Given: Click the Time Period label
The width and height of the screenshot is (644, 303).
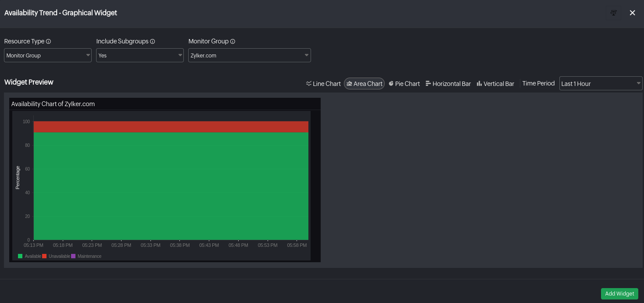Looking at the screenshot, I should pos(539,83).
